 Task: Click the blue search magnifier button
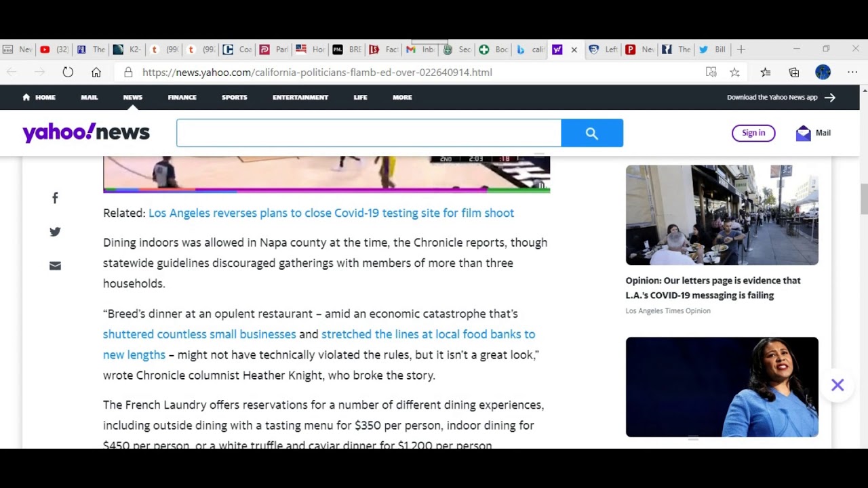[x=591, y=134]
